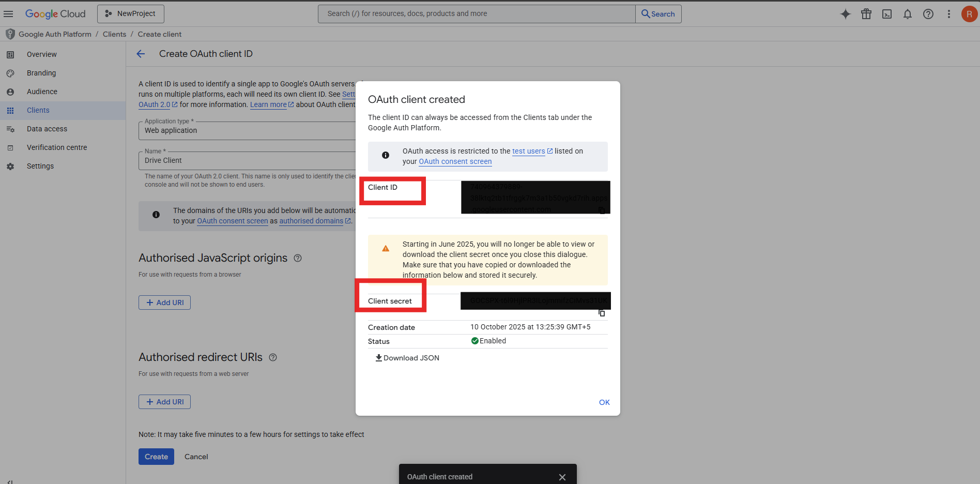Image resolution: width=980 pixels, height=484 pixels.
Task: Open the account avatar R
Action: 970,14
